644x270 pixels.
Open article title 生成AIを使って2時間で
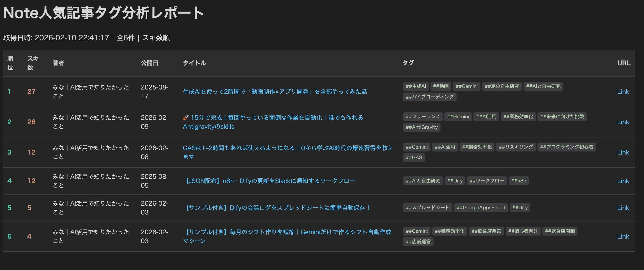pos(275,92)
